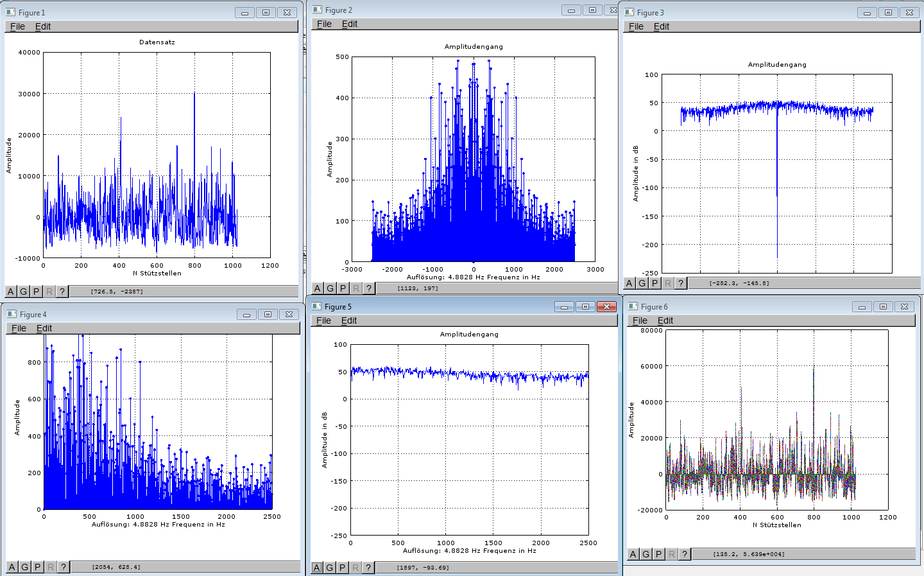Click the Figure 4 window title bar
The width and height of the screenshot is (924, 576).
click(x=128, y=315)
